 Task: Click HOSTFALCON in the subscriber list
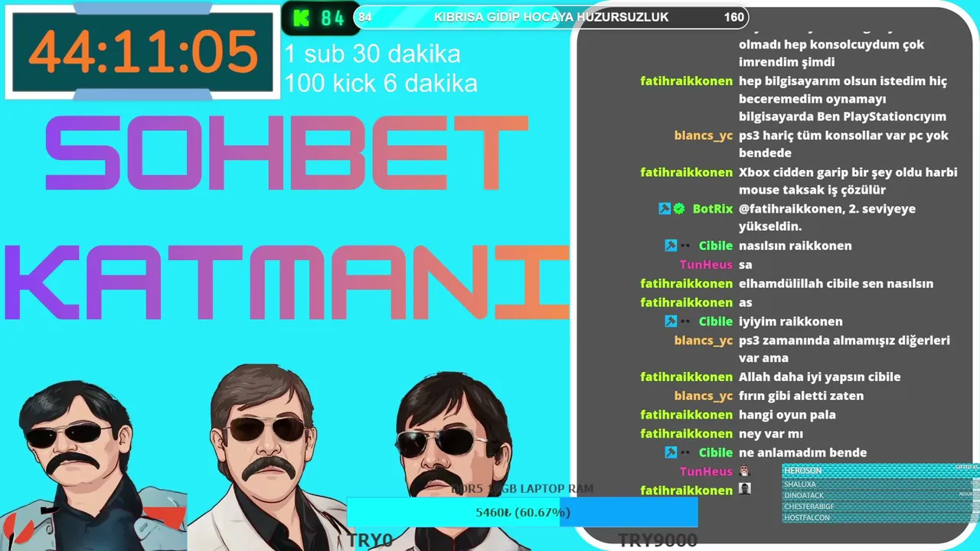click(806, 518)
